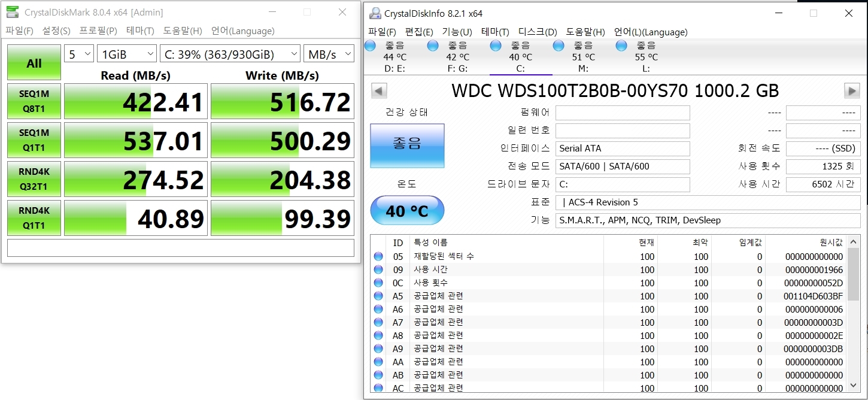Screen dimensions: 868x400
Task: Open the unit dropdown MB/s
Action: tap(329, 54)
